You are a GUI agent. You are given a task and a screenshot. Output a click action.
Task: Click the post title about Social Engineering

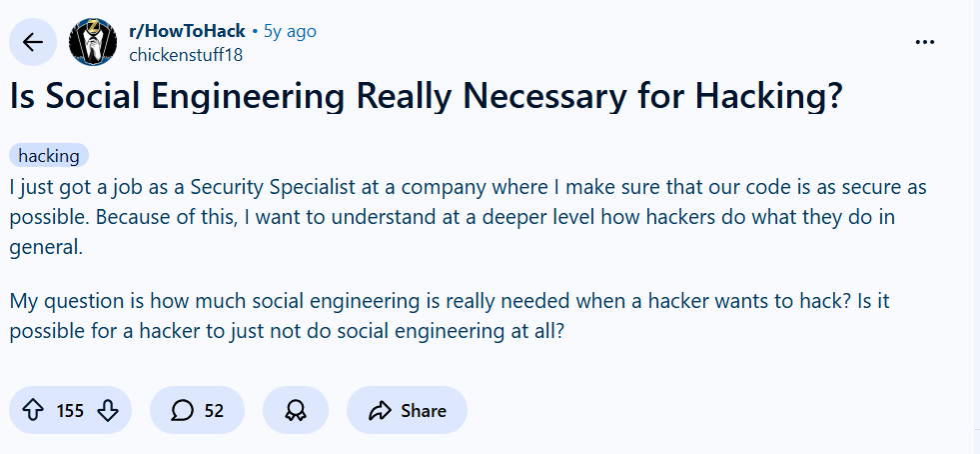[x=427, y=96]
